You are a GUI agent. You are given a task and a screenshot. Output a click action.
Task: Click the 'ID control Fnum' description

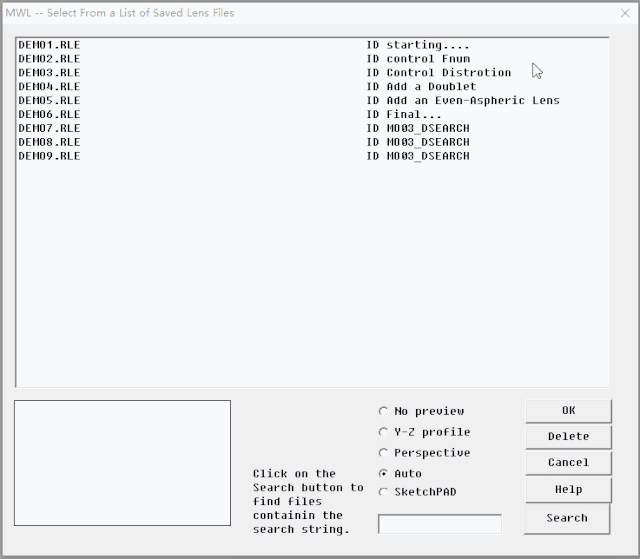click(418, 59)
